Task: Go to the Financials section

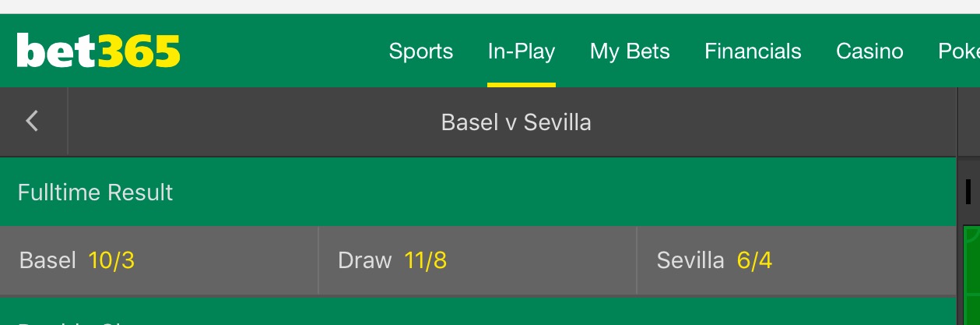Action: [x=753, y=51]
